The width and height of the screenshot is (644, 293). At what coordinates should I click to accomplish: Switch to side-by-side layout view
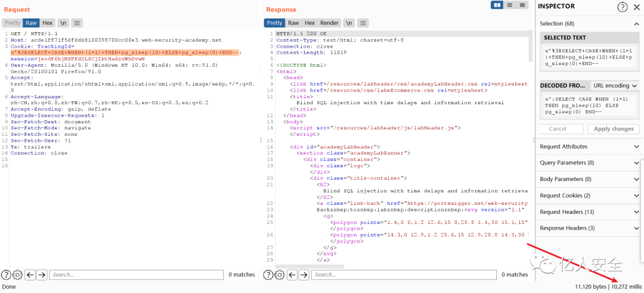click(497, 5)
